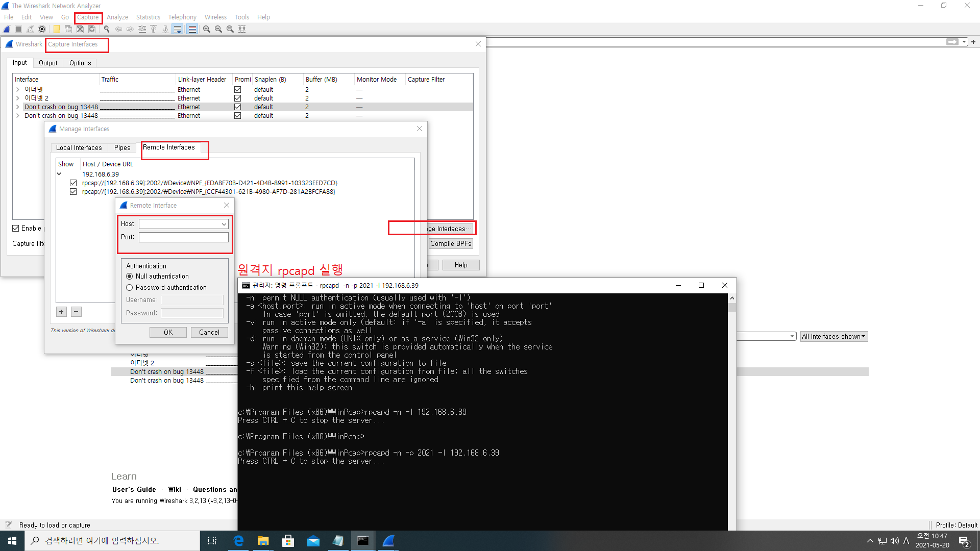Toggle the auto scroll during capture icon
The width and height of the screenshot is (980, 551).
coord(177,29)
